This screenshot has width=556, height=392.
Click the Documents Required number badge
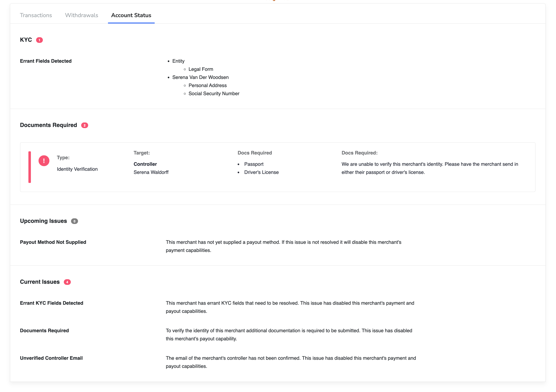click(x=84, y=125)
